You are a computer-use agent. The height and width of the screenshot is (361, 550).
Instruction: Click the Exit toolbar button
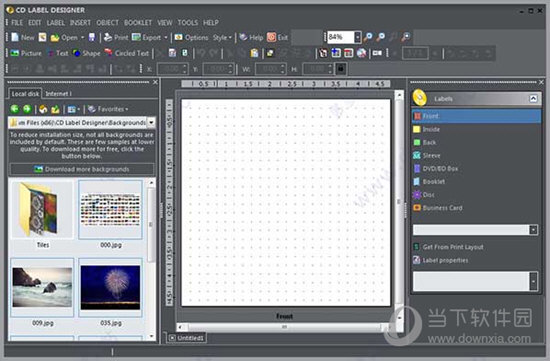click(x=277, y=37)
